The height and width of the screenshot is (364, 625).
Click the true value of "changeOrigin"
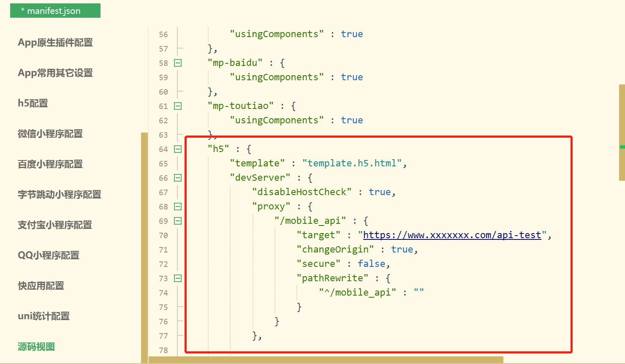[x=402, y=250]
